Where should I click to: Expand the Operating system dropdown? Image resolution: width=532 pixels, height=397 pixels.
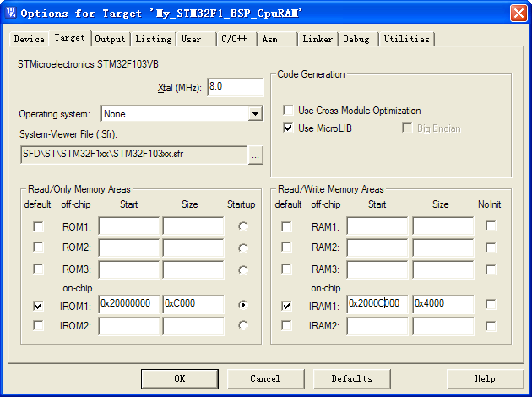[255, 114]
